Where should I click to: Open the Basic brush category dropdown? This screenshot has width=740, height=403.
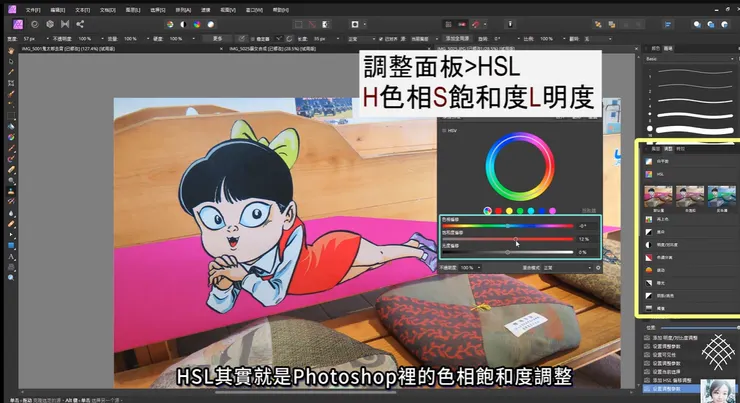[x=690, y=59]
